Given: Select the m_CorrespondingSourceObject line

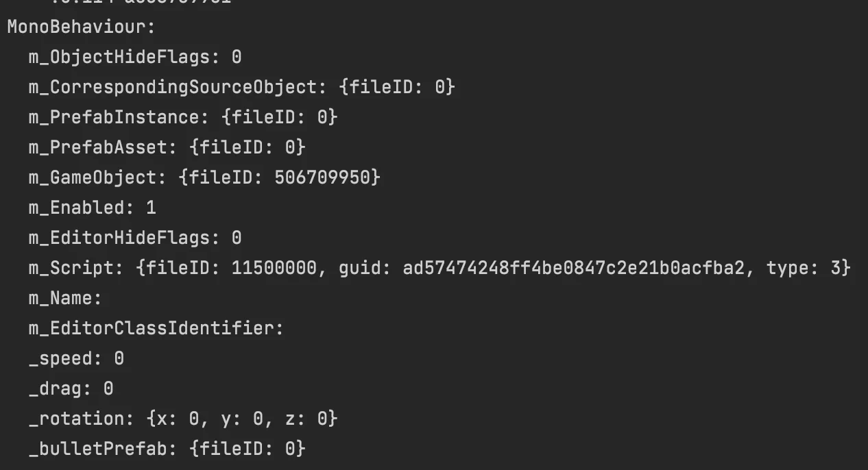Looking at the screenshot, I should [x=241, y=87].
